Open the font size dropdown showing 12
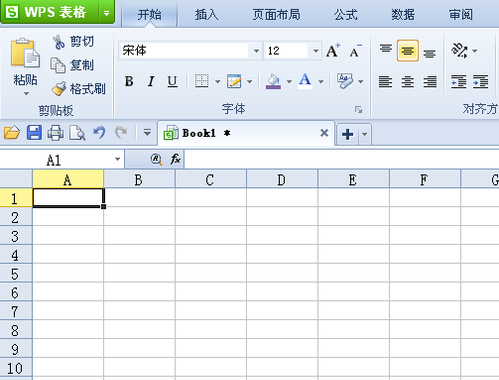The height and width of the screenshot is (380, 499). pos(316,51)
